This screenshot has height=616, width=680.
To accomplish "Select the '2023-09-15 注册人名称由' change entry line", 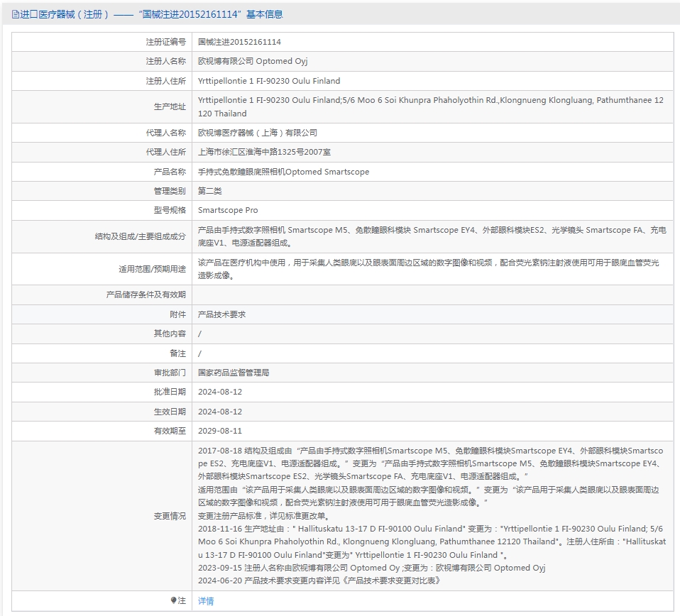I will click(372, 568).
